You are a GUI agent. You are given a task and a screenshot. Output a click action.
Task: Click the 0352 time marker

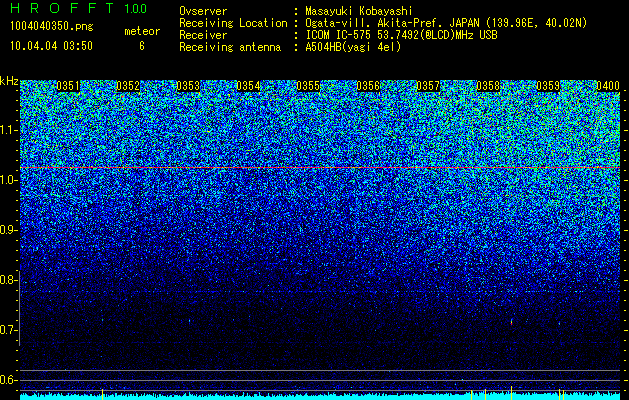tap(128, 86)
